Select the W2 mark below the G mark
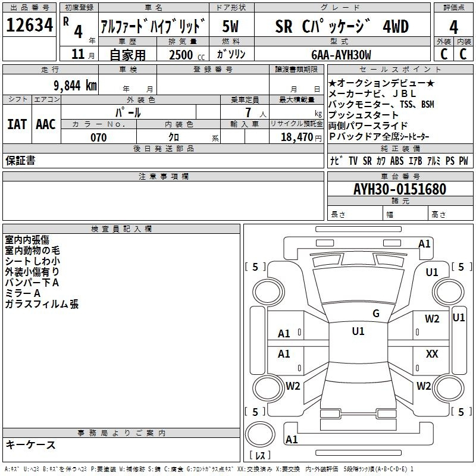Image resolution: width=476 pixels, height=476 pixels. pyautogui.click(x=432, y=319)
